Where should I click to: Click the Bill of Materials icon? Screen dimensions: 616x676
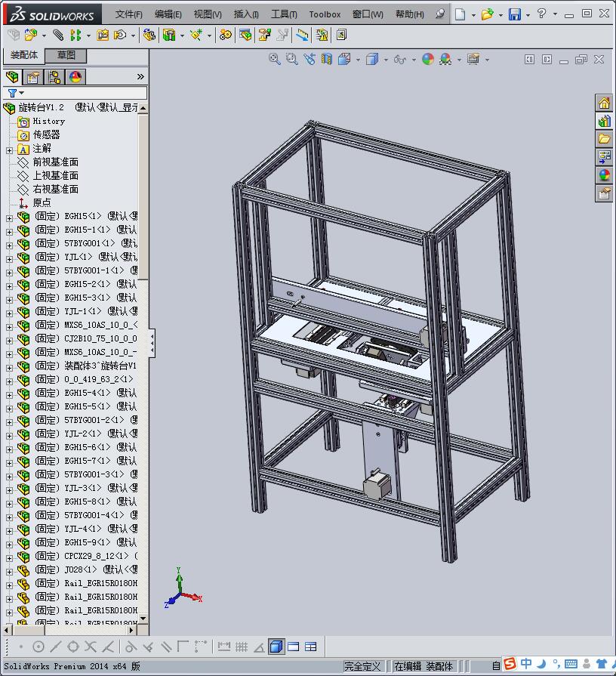tap(245, 35)
